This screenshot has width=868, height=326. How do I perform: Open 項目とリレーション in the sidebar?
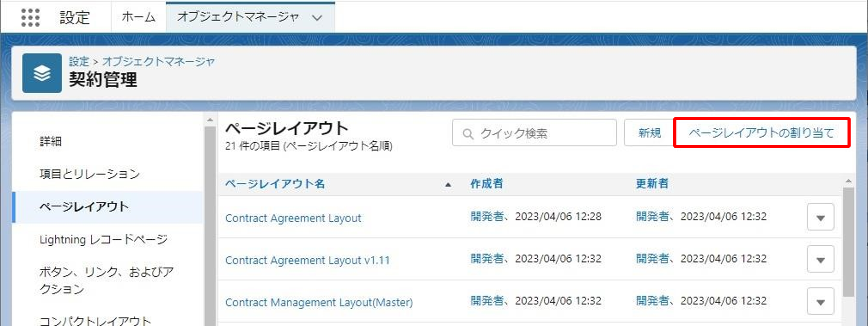tap(90, 174)
